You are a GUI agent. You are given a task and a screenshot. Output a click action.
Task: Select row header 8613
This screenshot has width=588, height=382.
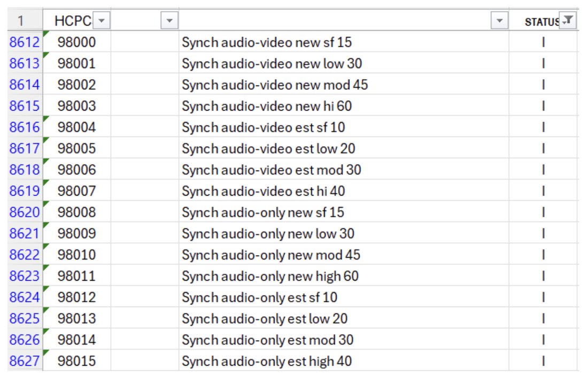tap(25, 64)
